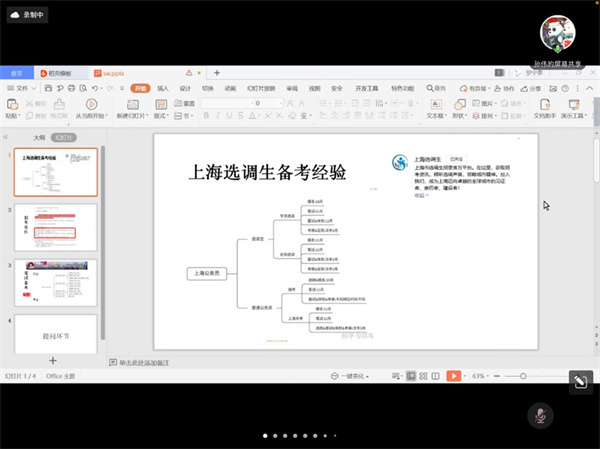This screenshot has height=449, width=600.
Task: Insert a text box (文本框)
Action: click(436, 104)
